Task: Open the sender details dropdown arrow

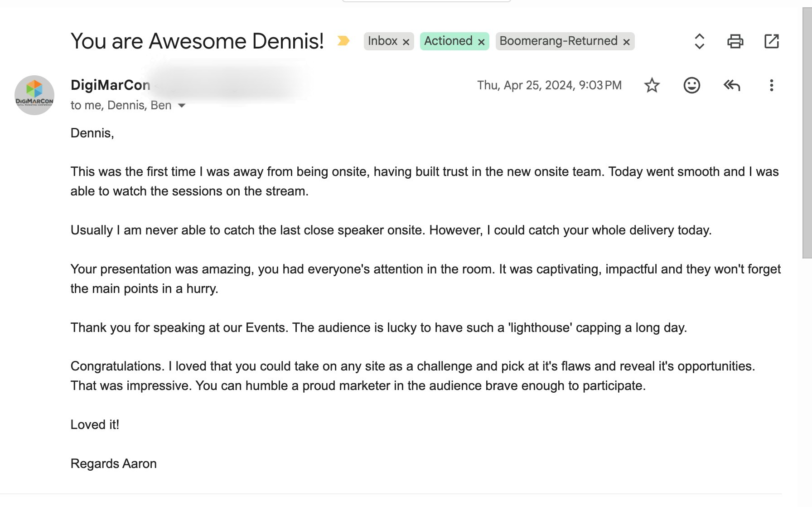Action: [x=181, y=105]
